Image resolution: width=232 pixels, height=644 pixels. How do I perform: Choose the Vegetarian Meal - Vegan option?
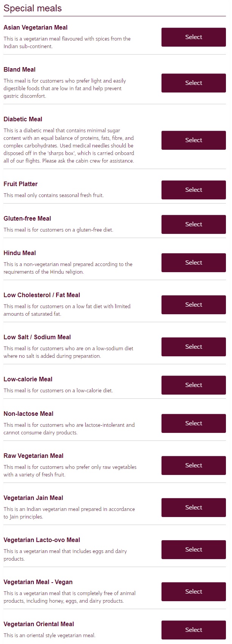coord(193,592)
